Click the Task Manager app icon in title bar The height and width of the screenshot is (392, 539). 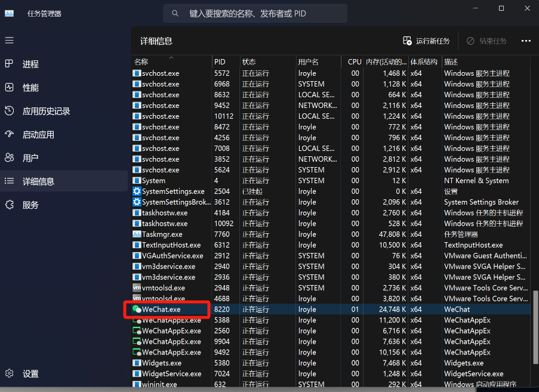10,13
